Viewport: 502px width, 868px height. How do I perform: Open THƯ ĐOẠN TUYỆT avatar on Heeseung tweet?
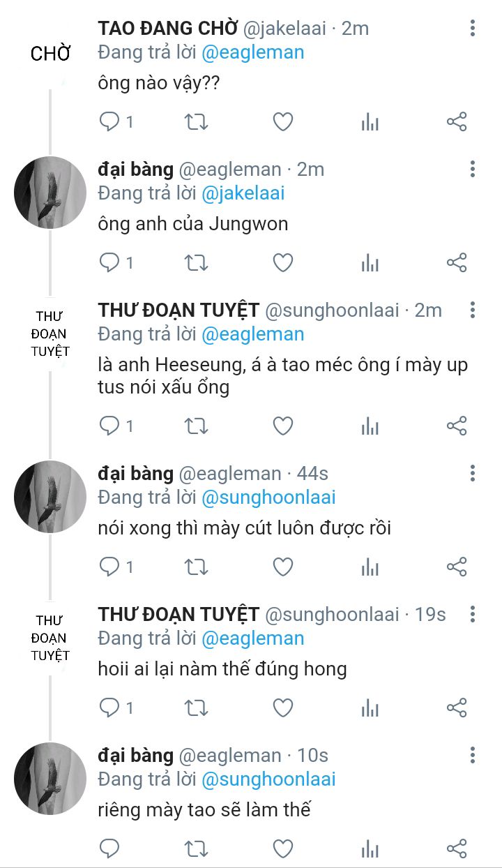(x=50, y=334)
